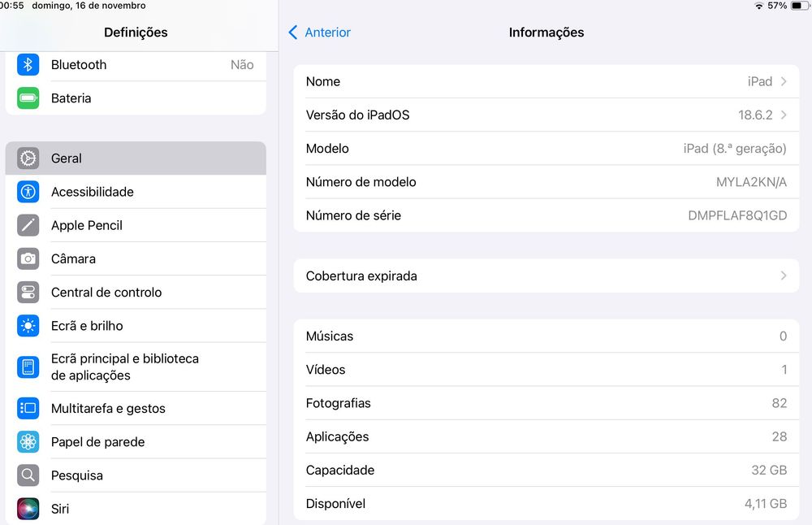The height and width of the screenshot is (525, 812).
Task: Tap the blue back chevron arrow
Action: (292, 33)
